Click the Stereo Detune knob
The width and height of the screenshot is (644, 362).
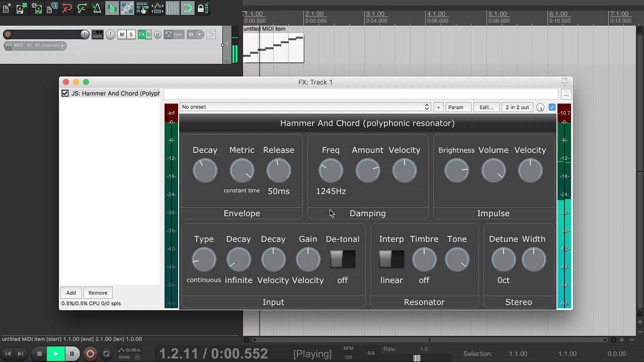504,260
